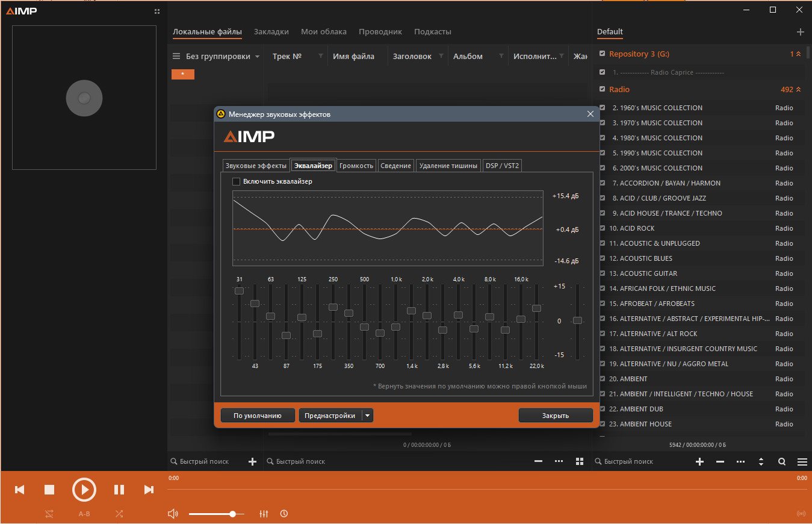Viewport: 812px width, 524px height.
Task: Switch file view to grid icon
Action: tap(580, 461)
